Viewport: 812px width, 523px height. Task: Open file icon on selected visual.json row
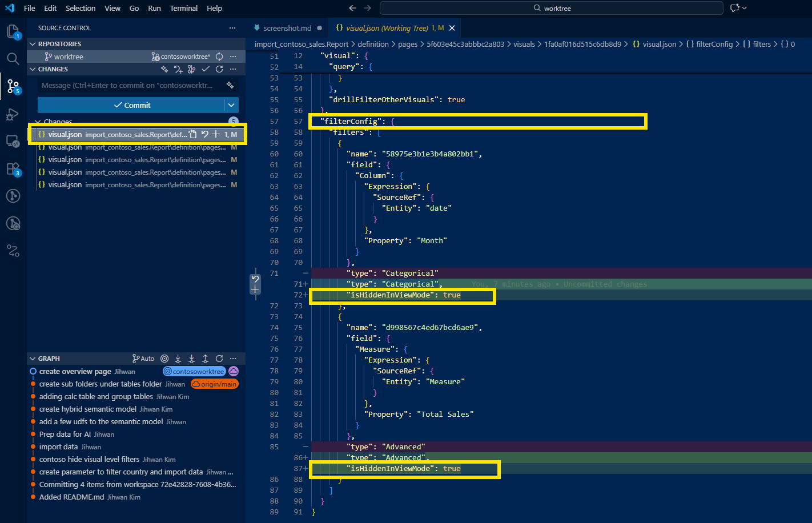pyautogui.click(x=193, y=135)
